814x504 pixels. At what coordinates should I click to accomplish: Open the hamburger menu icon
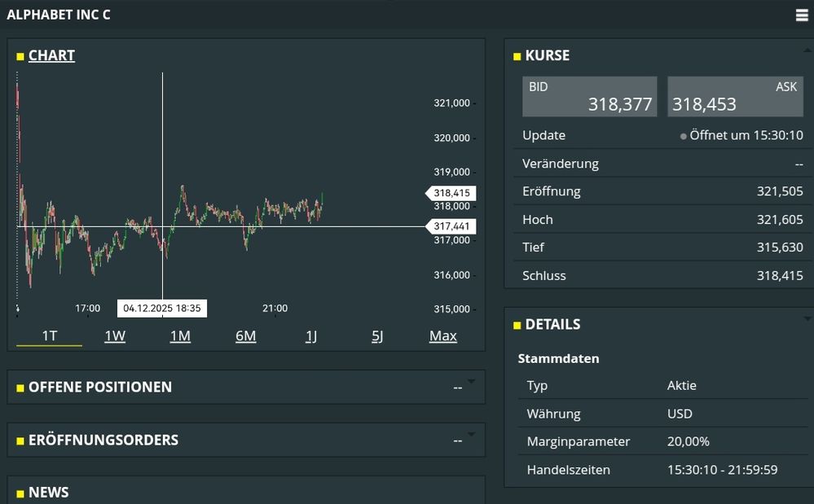tap(802, 15)
